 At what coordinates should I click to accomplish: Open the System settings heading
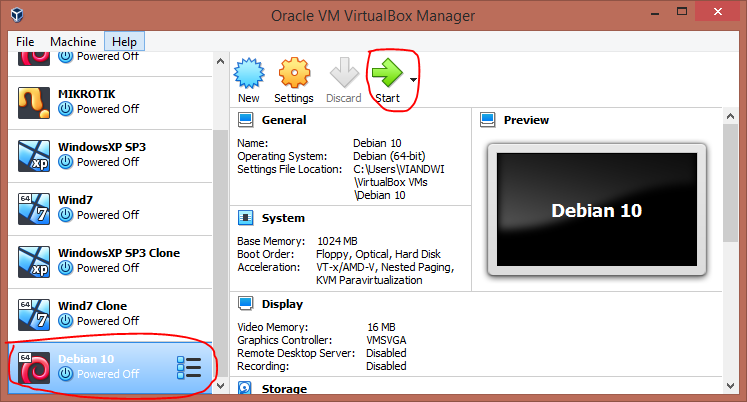tap(283, 218)
